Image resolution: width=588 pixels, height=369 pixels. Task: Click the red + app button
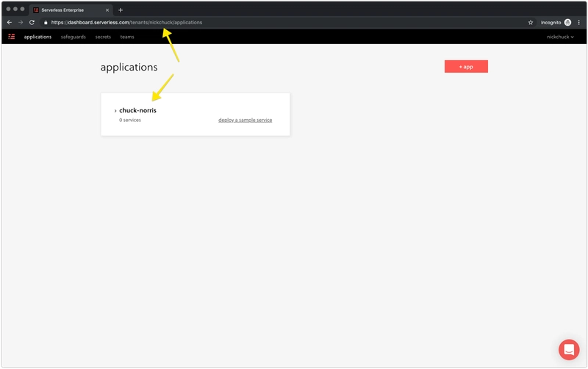(466, 66)
